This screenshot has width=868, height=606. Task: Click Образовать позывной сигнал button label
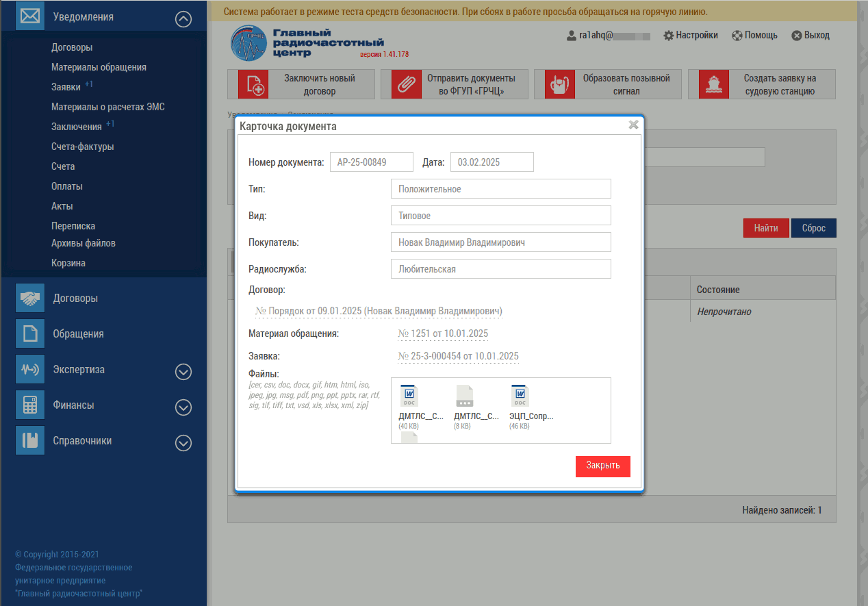[626, 84]
